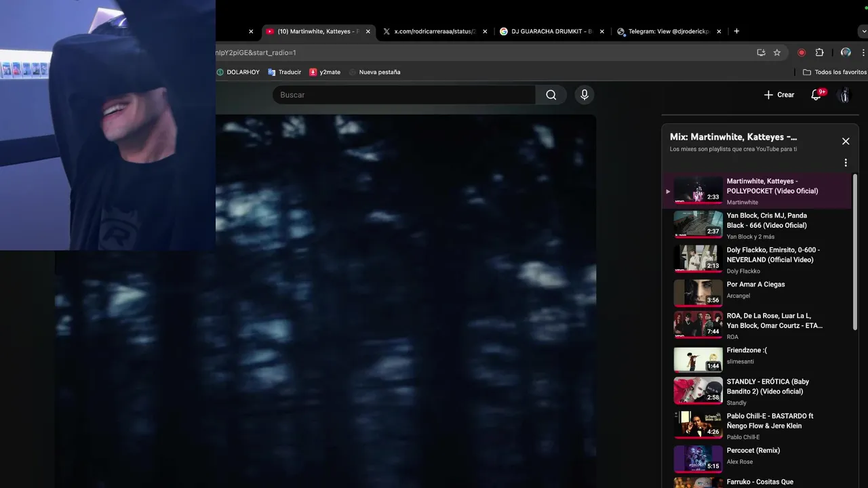Click the address bar URL text

(256, 52)
